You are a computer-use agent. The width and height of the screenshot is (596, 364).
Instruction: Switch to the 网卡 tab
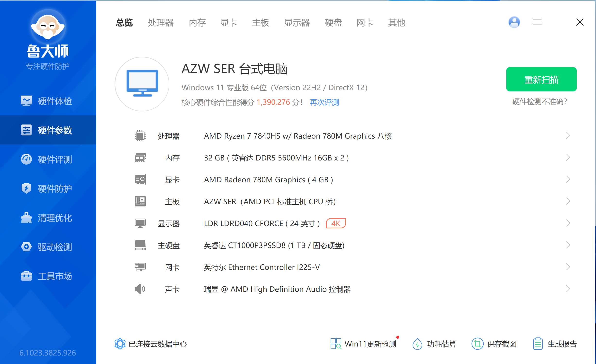point(365,23)
